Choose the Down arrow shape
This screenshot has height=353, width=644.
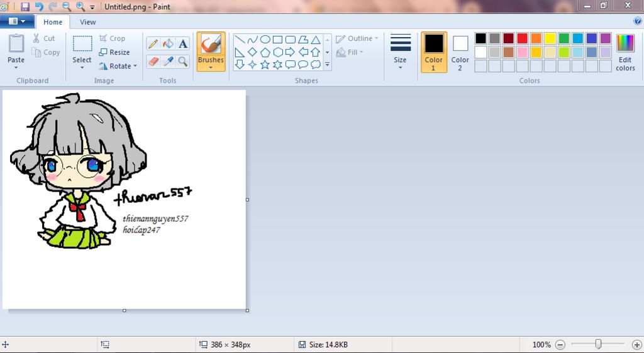tap(240, 64)
